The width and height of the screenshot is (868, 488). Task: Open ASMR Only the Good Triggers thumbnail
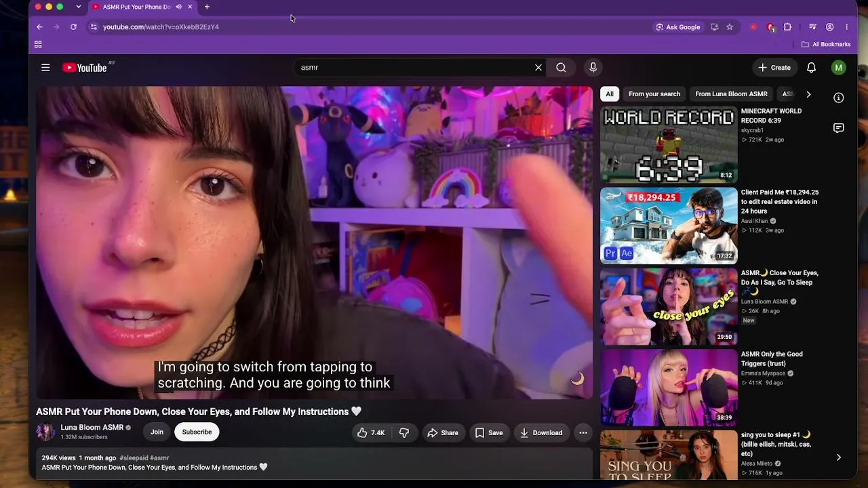coord(669,388)
